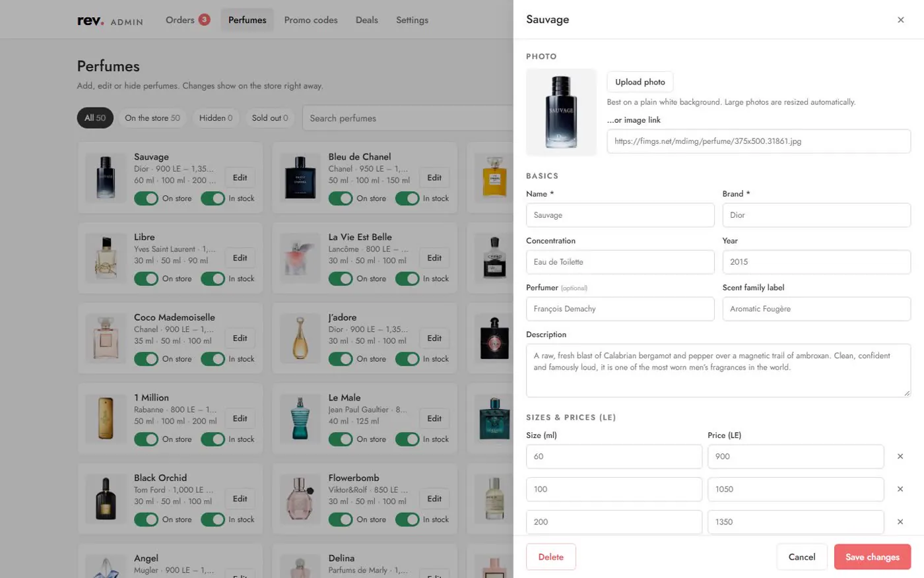Click the J'adore bottle thumbnail
The height and width of the screenshot is (578, 924).
[300, 338]
